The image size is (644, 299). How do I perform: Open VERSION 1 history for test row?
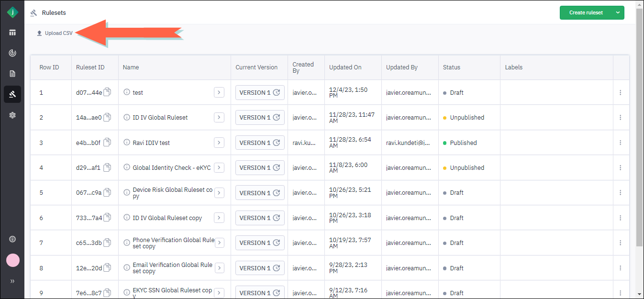tap(260, 92)
